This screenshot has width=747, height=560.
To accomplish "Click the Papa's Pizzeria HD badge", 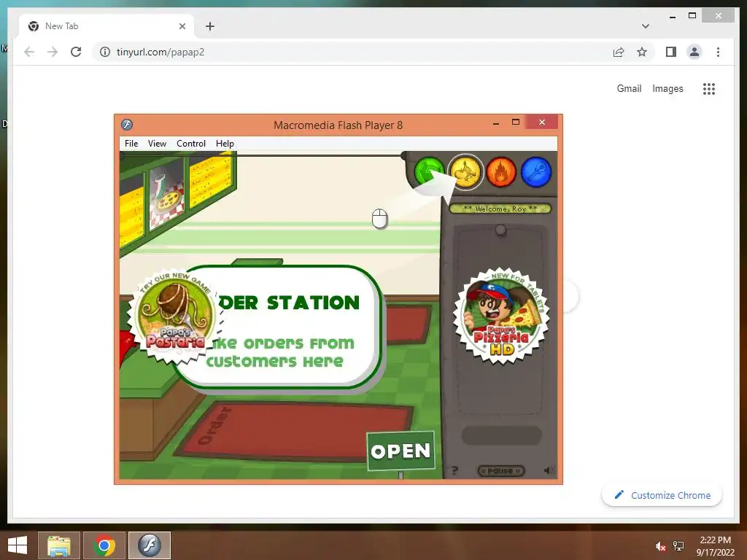I will pos(501,316).
